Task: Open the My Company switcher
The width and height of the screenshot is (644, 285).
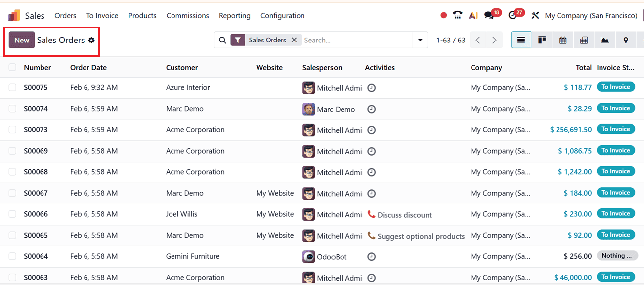Action: [591, 15]
